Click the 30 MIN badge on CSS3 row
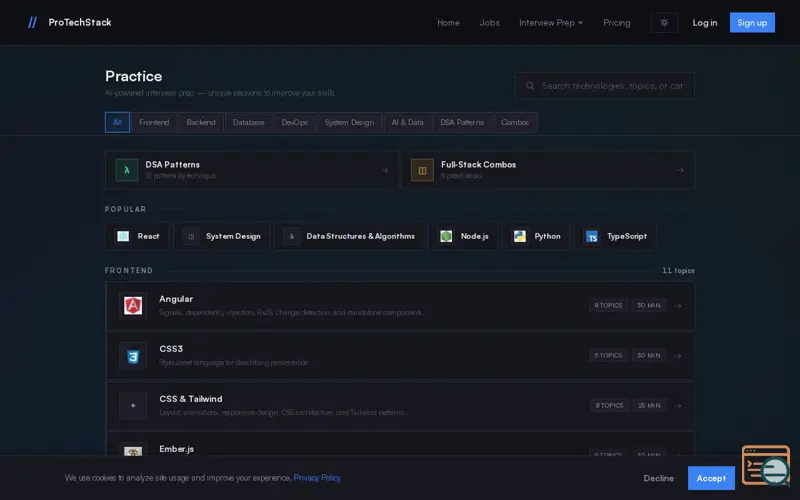The image size is (800, 500). point(648,355)
